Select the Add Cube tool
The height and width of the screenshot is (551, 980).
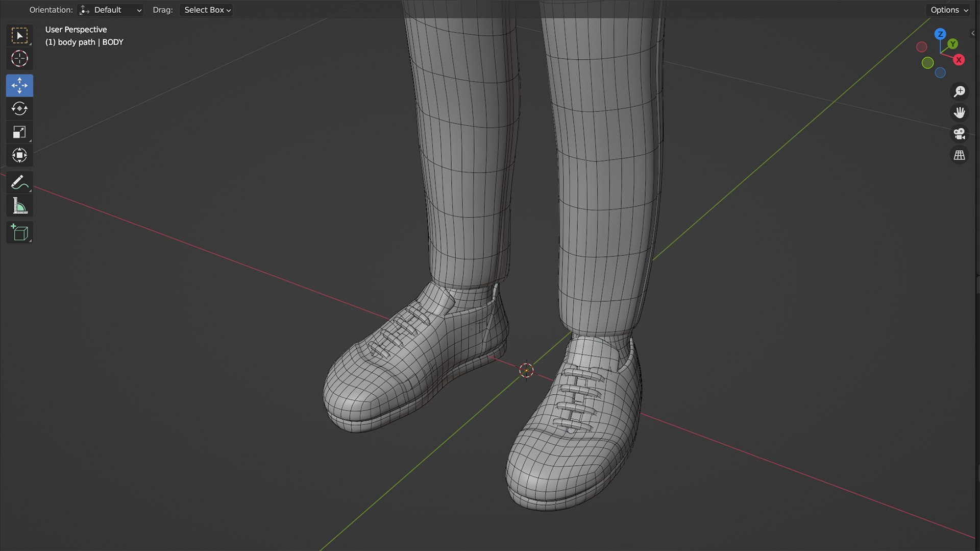[19, 232]
